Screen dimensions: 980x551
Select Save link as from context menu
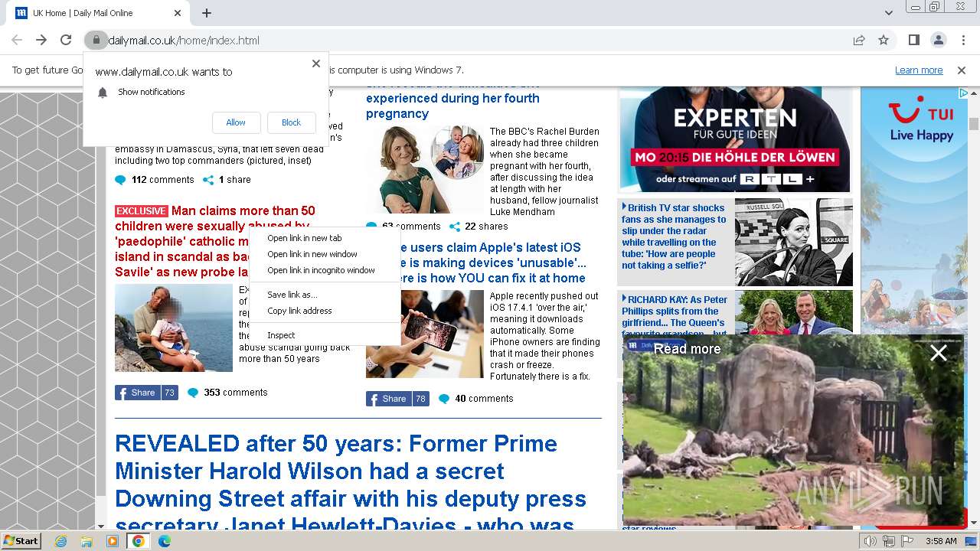325,295
